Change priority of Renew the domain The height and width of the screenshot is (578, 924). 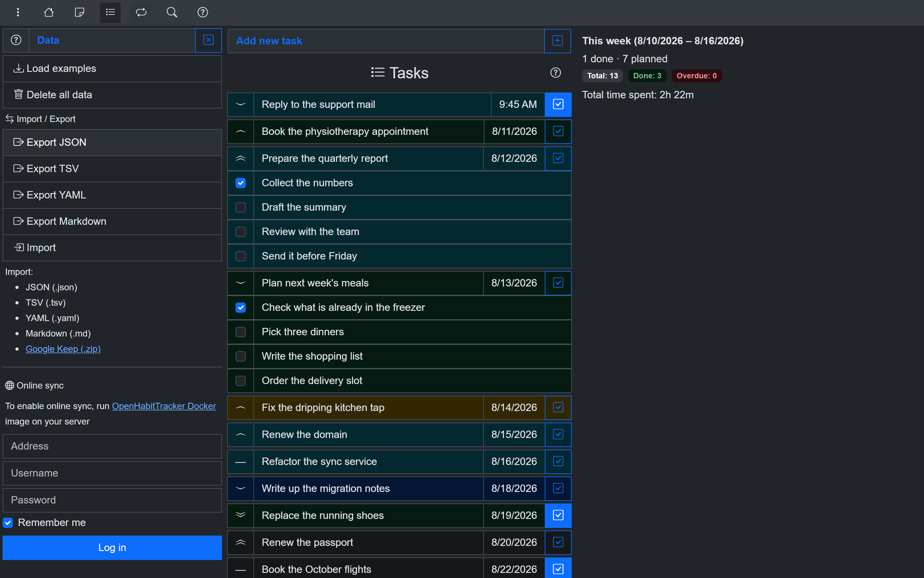pyautogui.click(x=241, y=434)
